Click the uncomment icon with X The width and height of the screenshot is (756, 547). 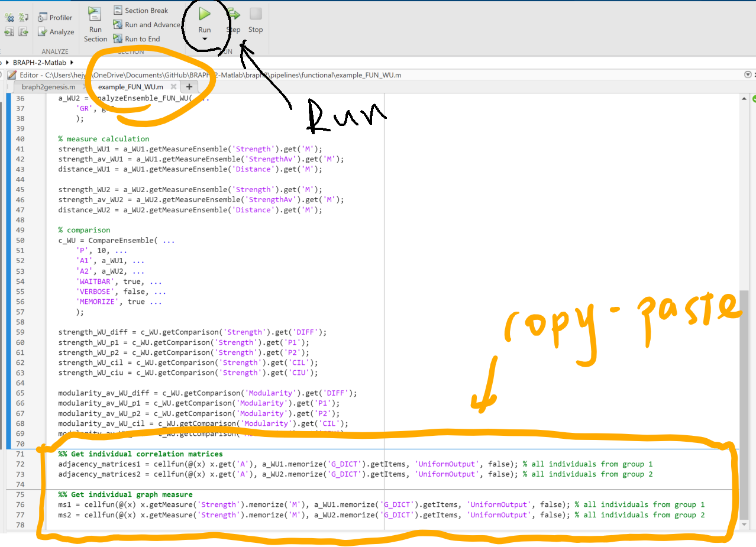(10, 18)
